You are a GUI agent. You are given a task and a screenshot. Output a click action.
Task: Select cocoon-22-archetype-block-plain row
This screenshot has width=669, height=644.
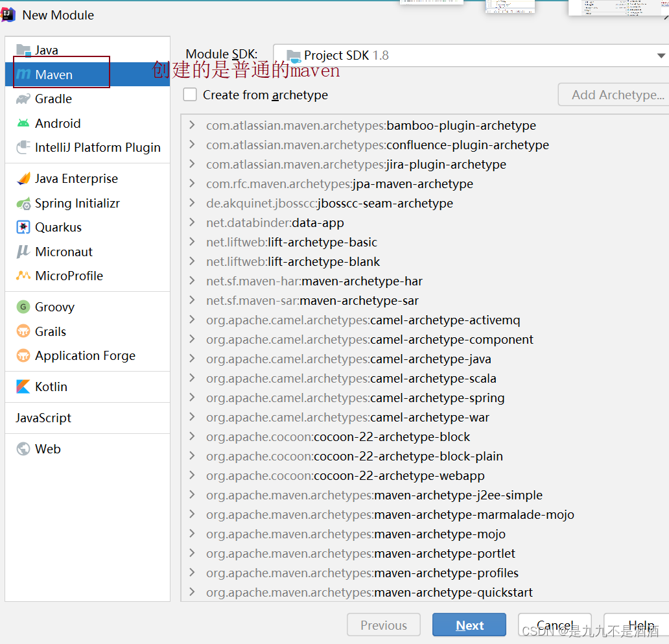(425, 456)
